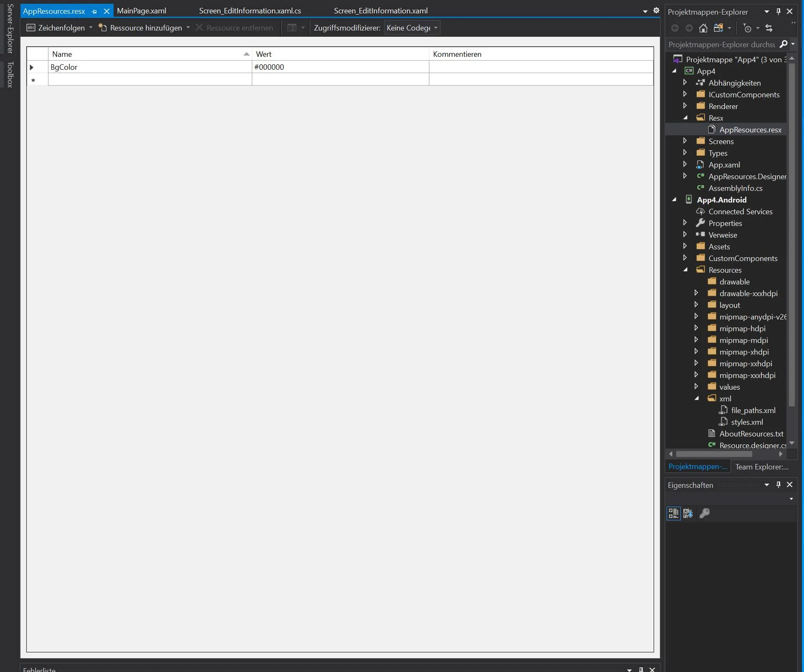Toggle pin on AppResources.resx tab
Screen dimensions: 804x672
tap(94, 12)
